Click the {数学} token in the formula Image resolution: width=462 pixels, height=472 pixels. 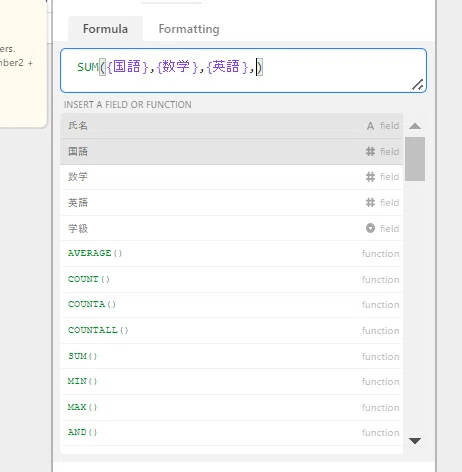[177, 67]
